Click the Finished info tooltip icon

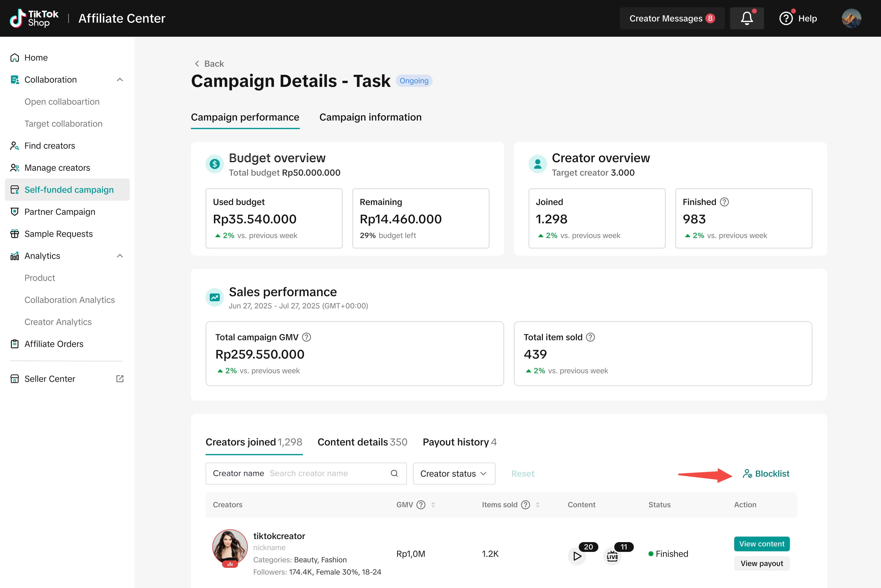point(724,202)
